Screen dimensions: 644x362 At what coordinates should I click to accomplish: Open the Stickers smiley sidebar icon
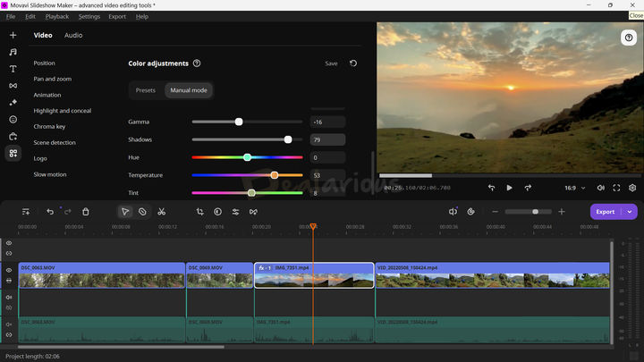[x=13, y=120]
